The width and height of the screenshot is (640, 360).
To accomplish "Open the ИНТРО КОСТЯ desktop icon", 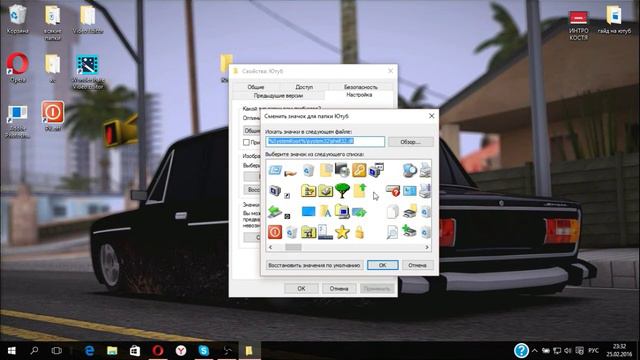I will tap(578, 25).
